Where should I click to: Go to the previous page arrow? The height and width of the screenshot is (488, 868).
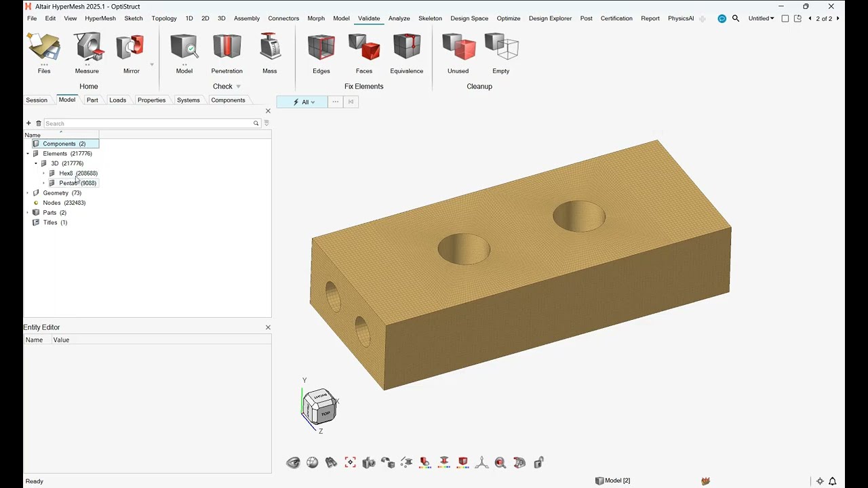[810, 18]
